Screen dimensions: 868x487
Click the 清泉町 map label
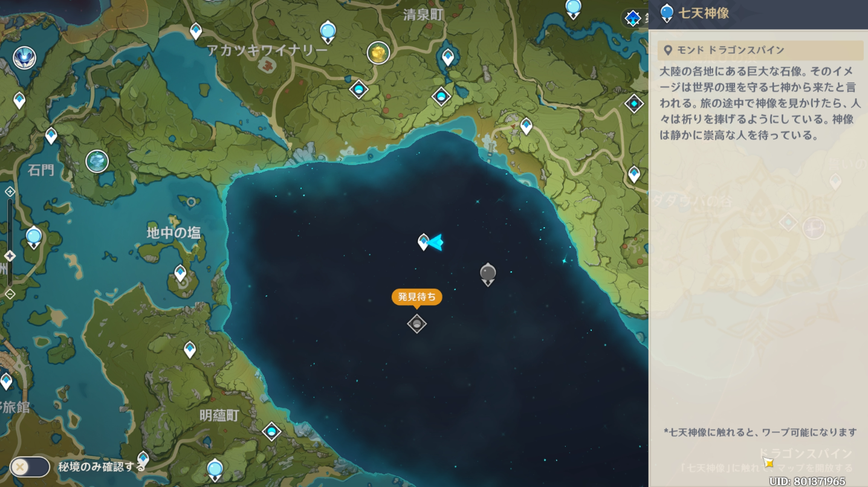424,15
